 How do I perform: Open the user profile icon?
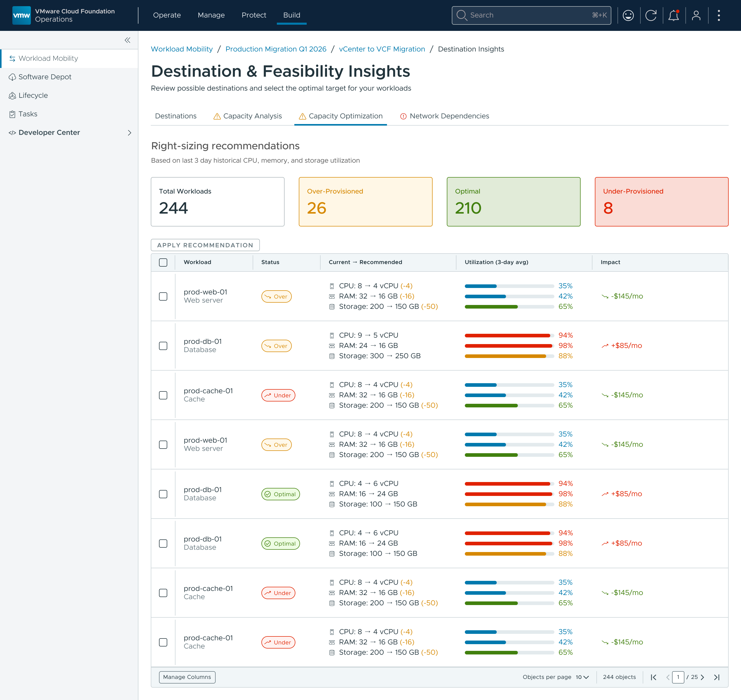(x=696, y=15)
